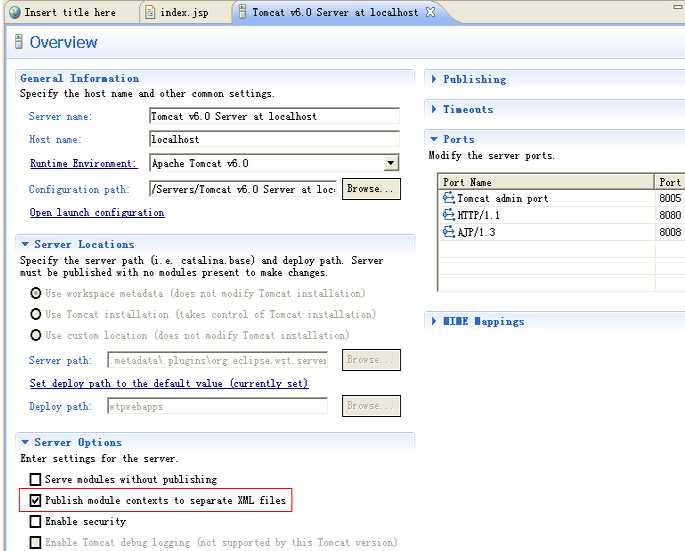Click the Server path text field
The width and height of the screenshot is (685, 551).
tap(218, 360)
